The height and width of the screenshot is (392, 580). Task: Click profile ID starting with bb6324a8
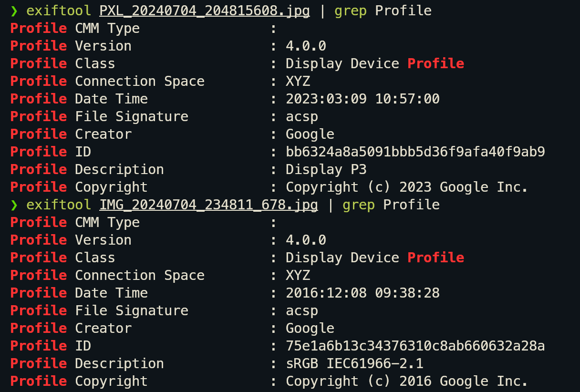click(415, 152)
